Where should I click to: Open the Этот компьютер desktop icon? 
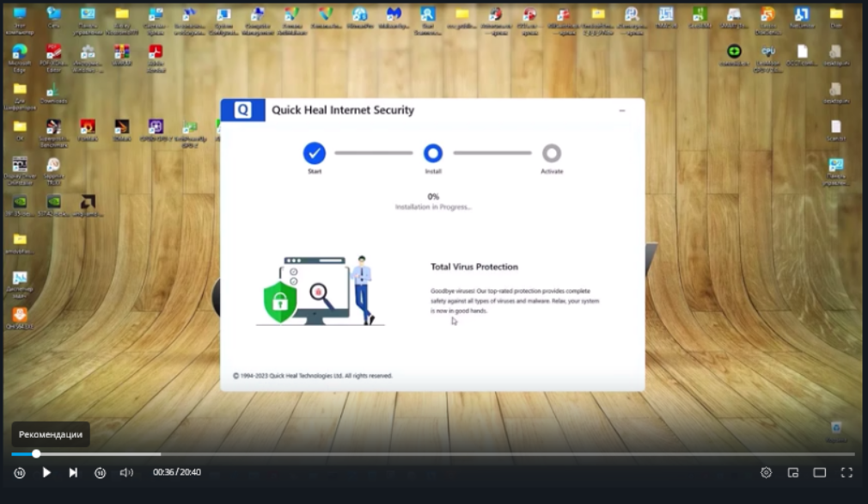(x=20, y=20)
